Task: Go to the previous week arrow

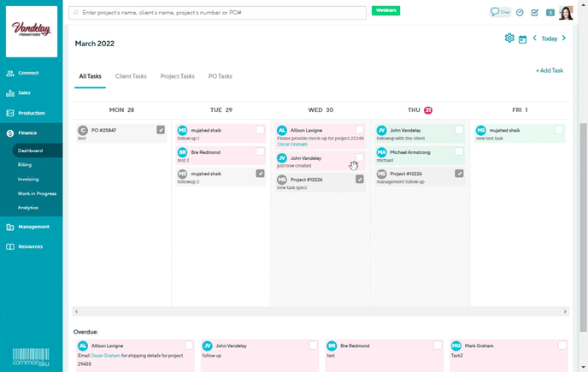Action: (x=535, y=38)
